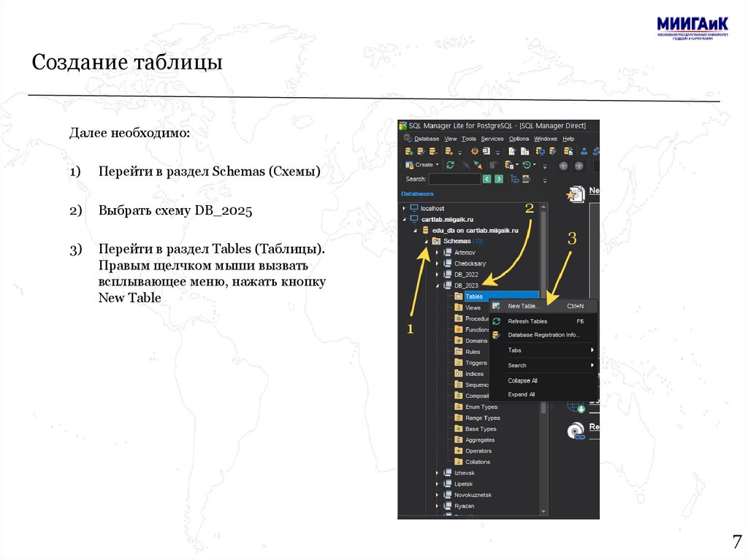
Task: Click the green Refresh icon beside Create
Action: click(x=450, y=165)
